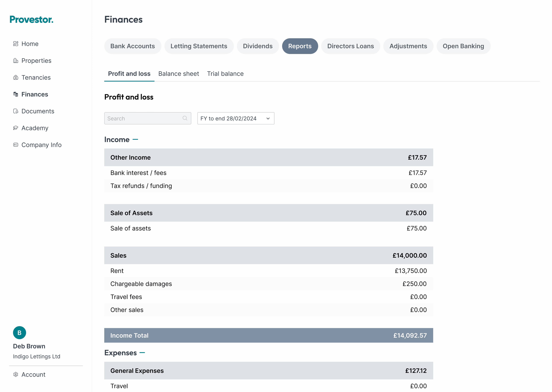Open the Directors Loans section
The height and width of the screenshot is (392, 552).
tap(350, 46)
